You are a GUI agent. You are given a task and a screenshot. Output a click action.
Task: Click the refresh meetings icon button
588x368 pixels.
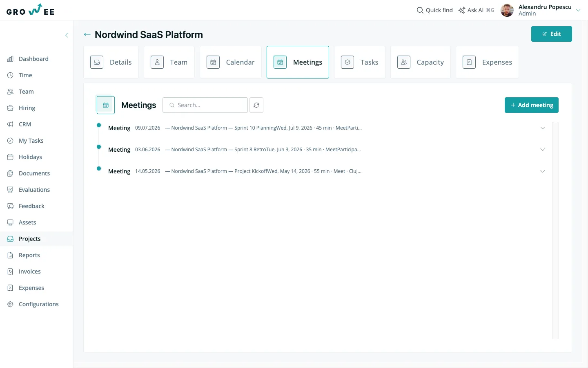(x=256, y=105)
